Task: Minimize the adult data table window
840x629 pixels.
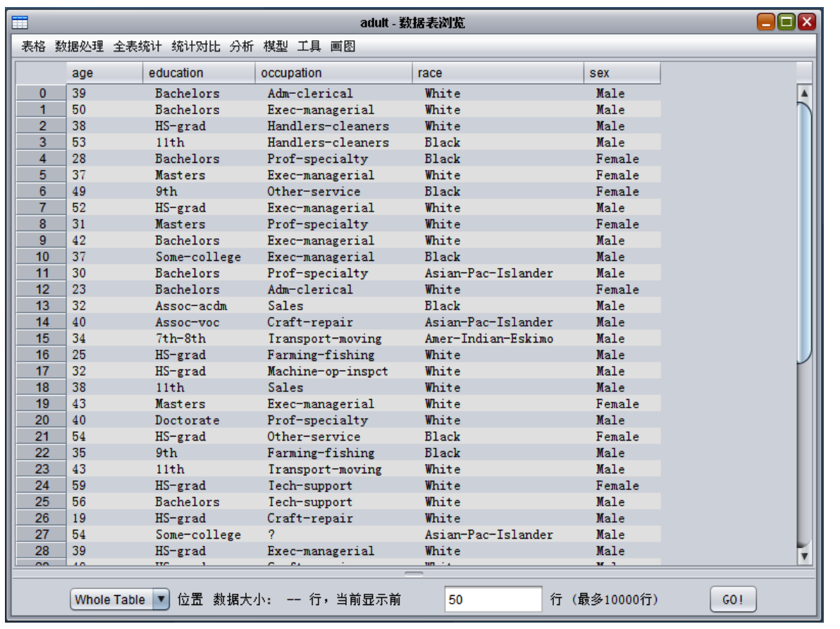Action: tap(766, 22)
